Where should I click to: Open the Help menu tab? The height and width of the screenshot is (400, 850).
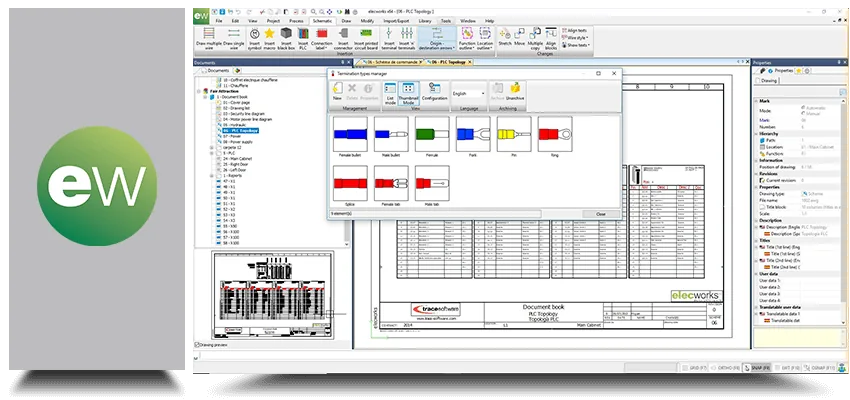490,21
